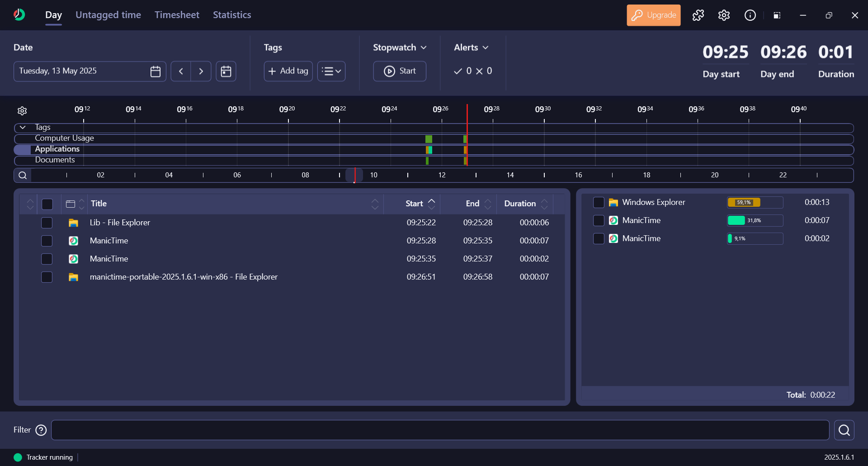The image size is (868, 466).
Task: Sort by Title column arrows
Action: pyautogui.click(x=375, y=204)
